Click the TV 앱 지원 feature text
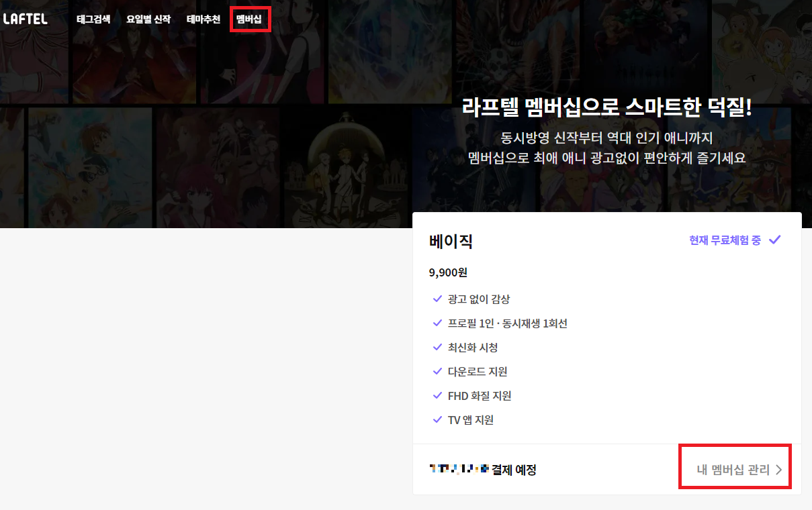Viewport: 812px width, 510px height. click(471, 420)
